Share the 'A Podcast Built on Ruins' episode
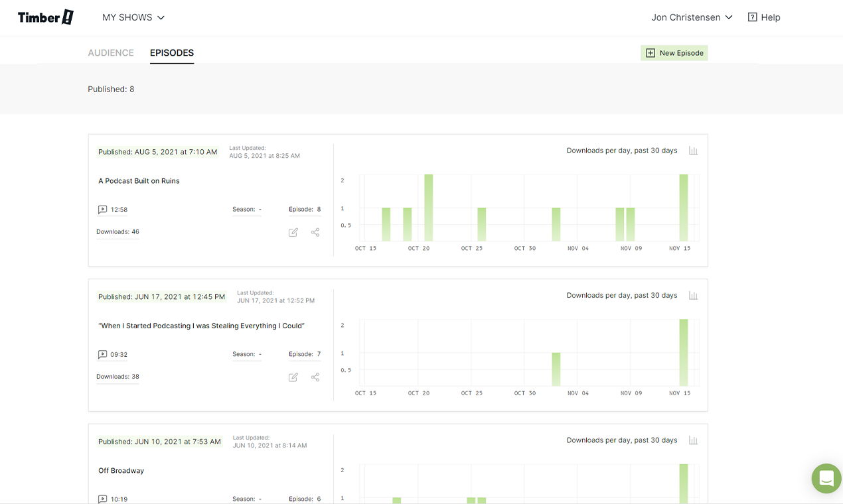 click(x=315, y=232)
